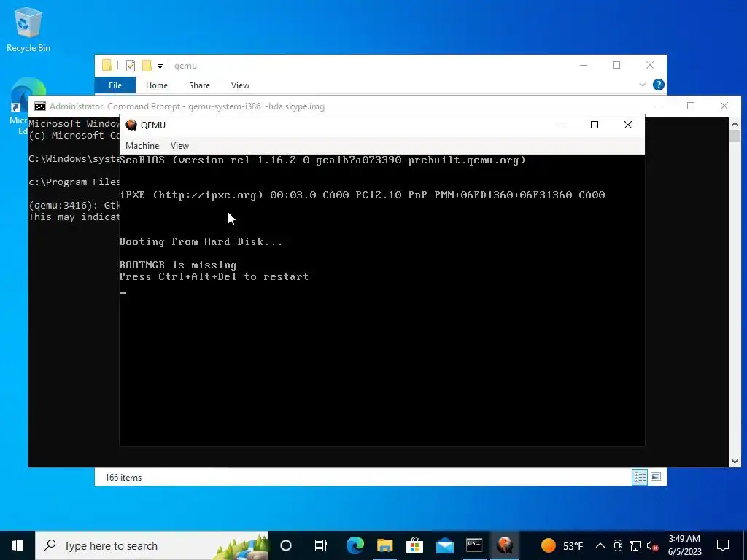Open the View menu in QEMU

coord(179,146)
